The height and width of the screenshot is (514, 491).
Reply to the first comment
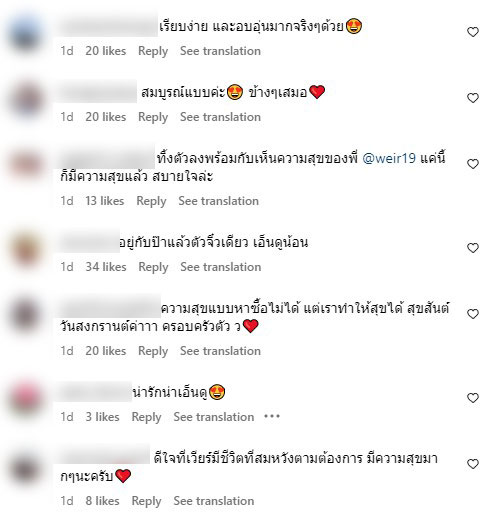[153, 51]
